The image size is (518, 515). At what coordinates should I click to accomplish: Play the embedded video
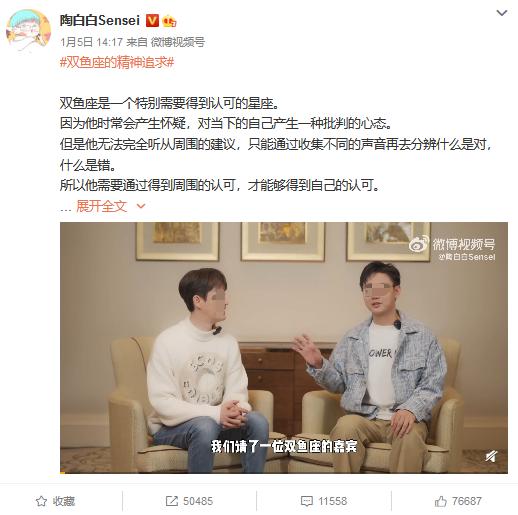click(x=284, y=348)
